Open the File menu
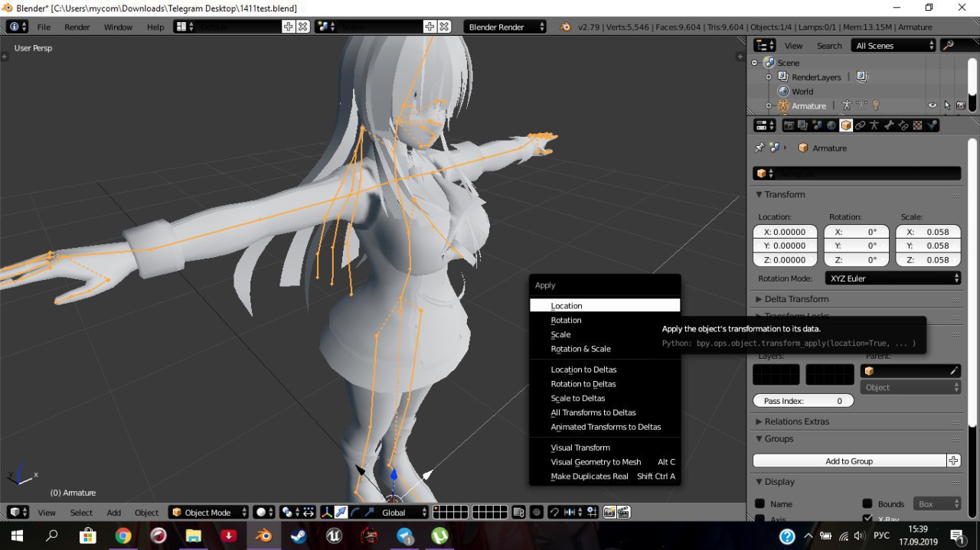980x550 pixels. pos(44,27)
